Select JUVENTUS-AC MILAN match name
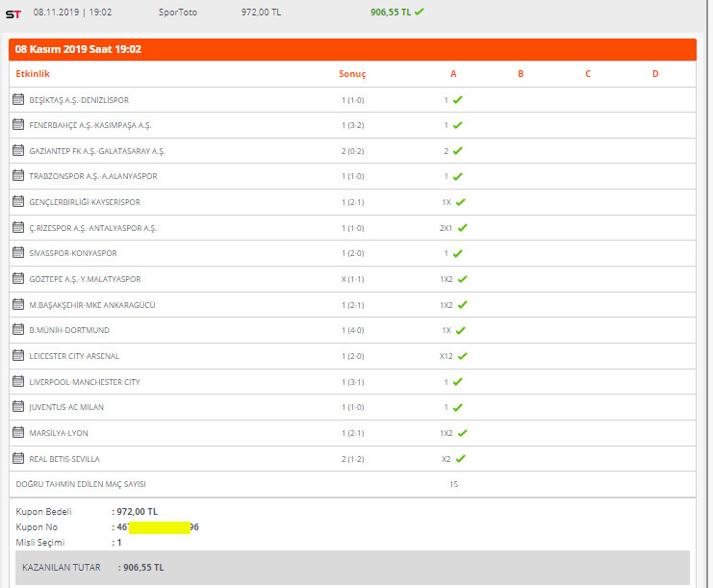 (x=66, y=407)
